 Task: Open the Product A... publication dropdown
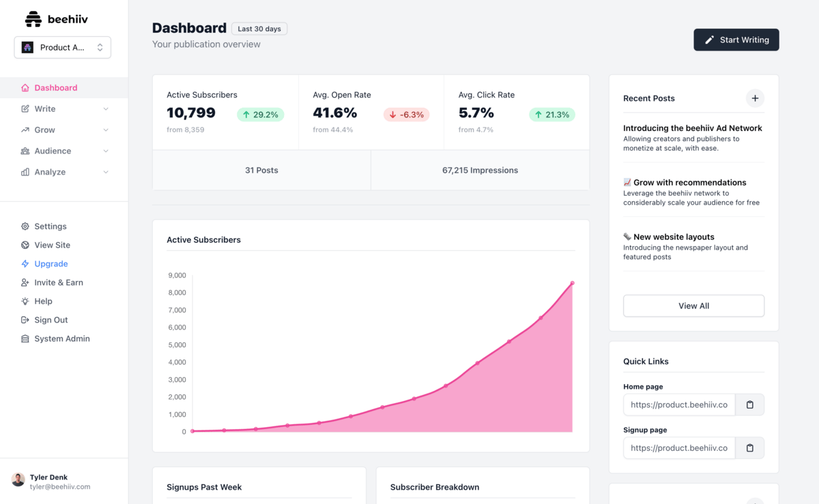(63, 48)
